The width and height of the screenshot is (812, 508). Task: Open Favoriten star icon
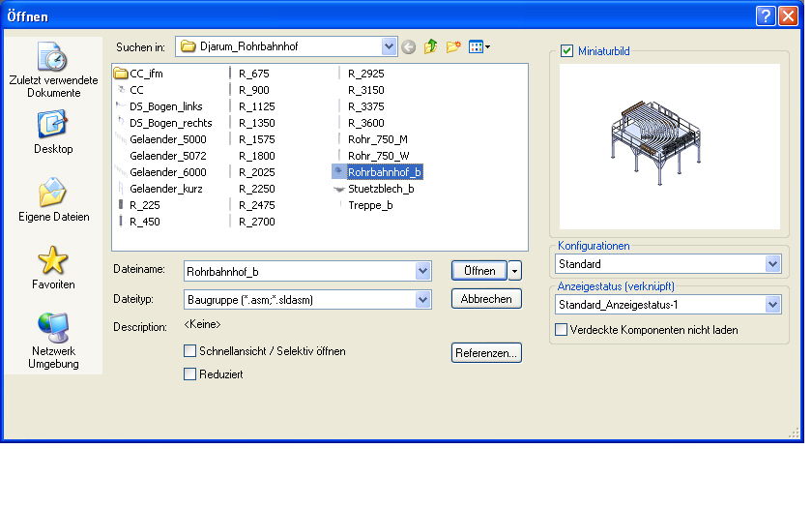(x=52, y=259)
